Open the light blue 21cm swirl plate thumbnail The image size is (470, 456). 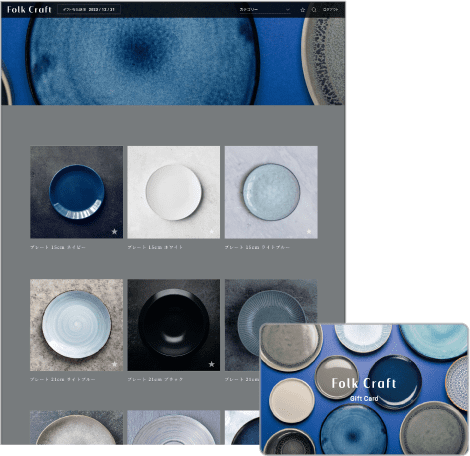(76, 325)
